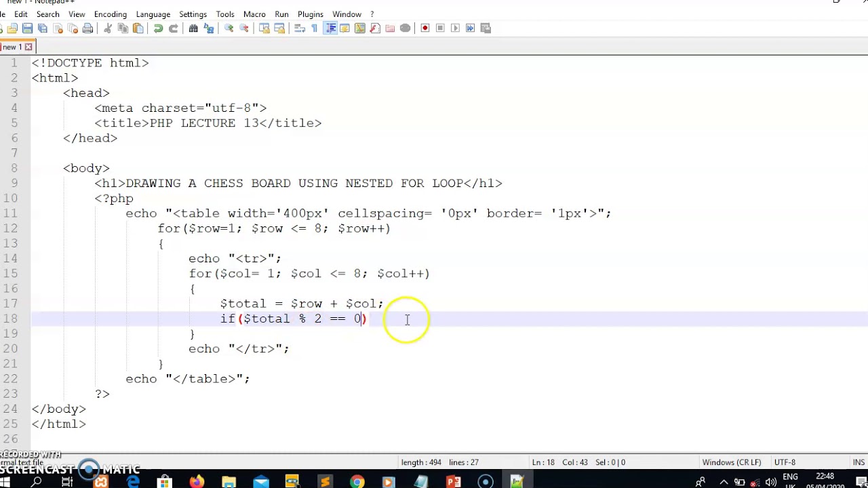Open the Edit menu
The height and width of the screenshot is (488, 868).
(x=21, y=14)
